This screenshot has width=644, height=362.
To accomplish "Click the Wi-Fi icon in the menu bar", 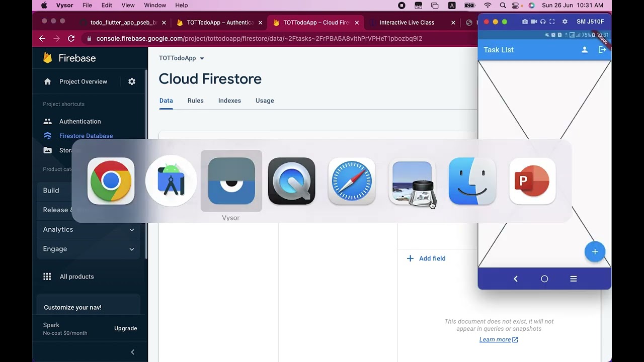I will click(x=488, y=5).
